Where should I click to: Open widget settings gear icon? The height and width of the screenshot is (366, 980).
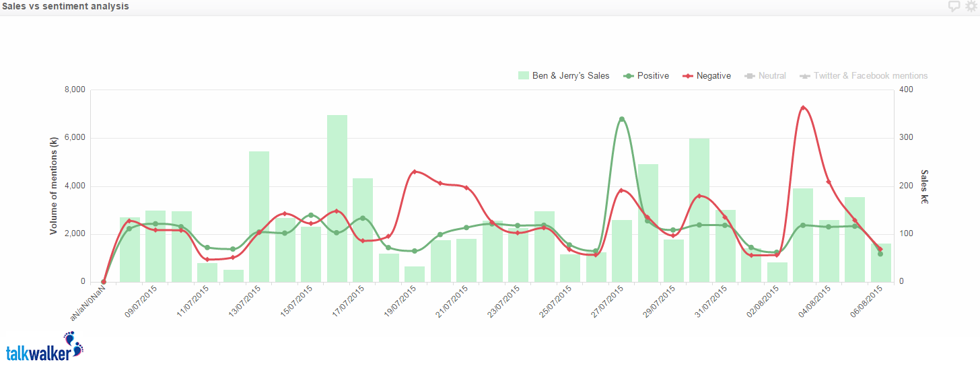click(x=971, y=6)
